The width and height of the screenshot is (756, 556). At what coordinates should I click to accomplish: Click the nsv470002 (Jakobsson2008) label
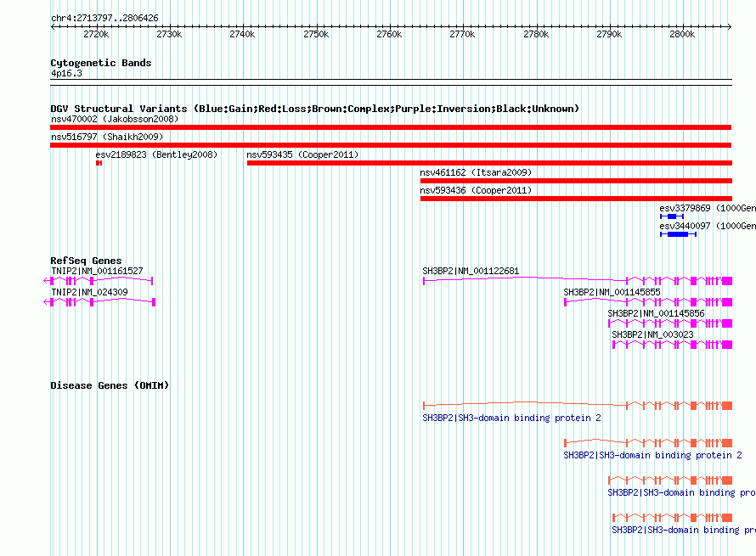pos(115,119)
